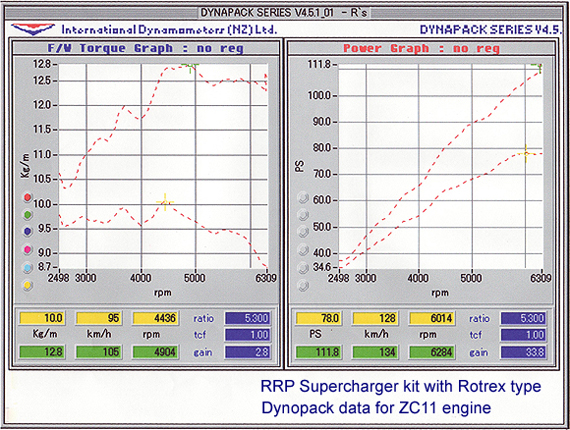Click gray round button beside 60.0 PS label

[303, 198]
